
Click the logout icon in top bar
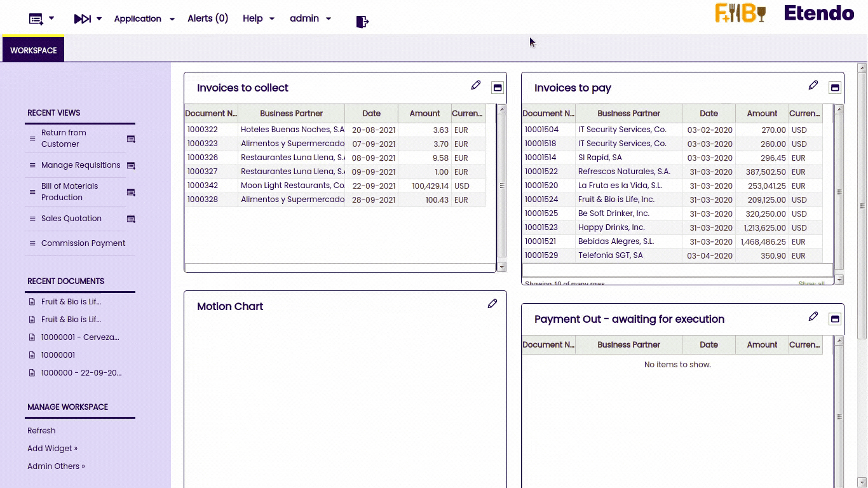click(x=362, y=22)
